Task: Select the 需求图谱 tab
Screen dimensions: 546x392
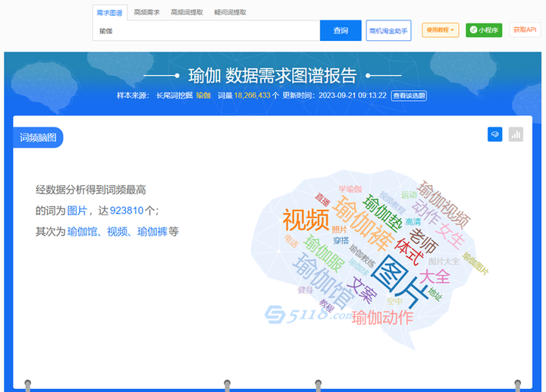Action: click(109, 13)
